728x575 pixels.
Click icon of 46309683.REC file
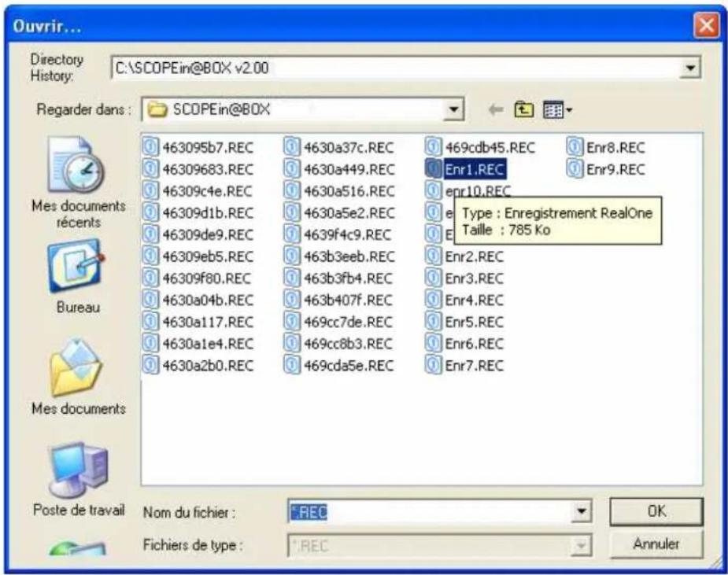(150, 169)
